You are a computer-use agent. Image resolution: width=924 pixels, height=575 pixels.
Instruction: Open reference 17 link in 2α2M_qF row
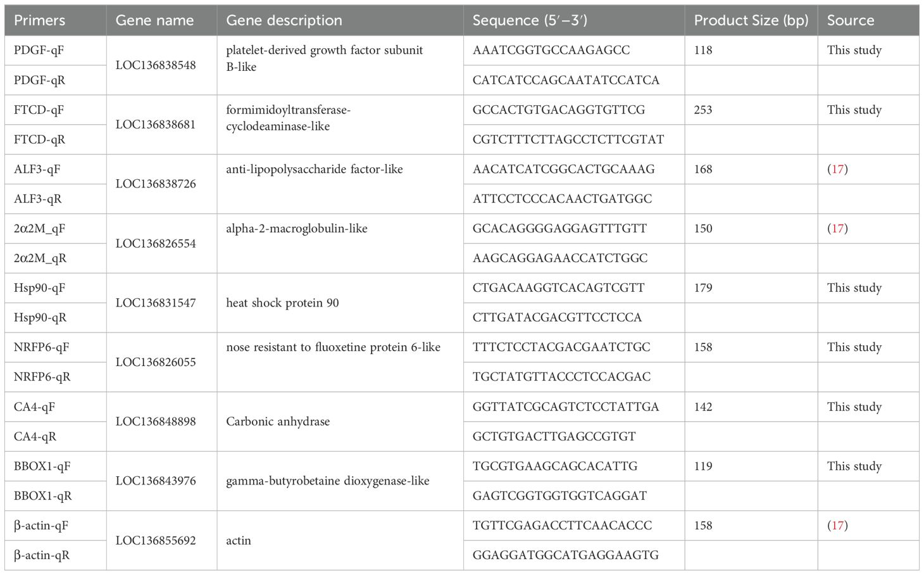coord(837,229)
